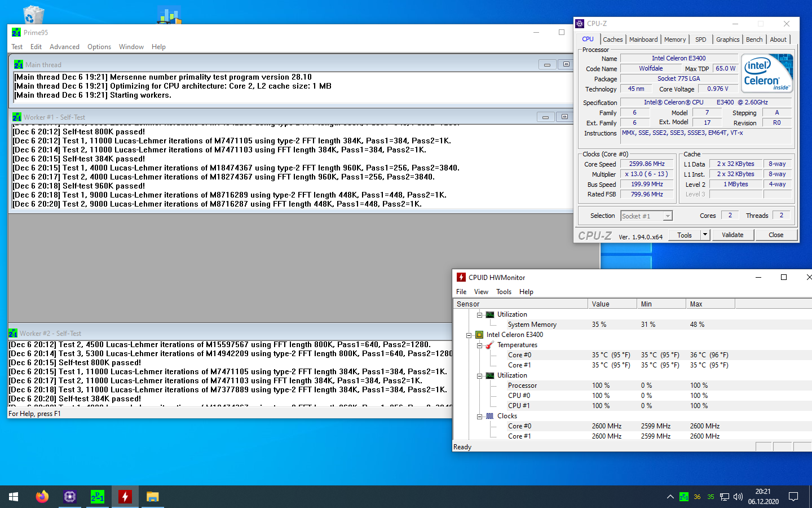Click the Prime95 system tray icon
Viewport: 812px width, 508px height.
(684, 497)
